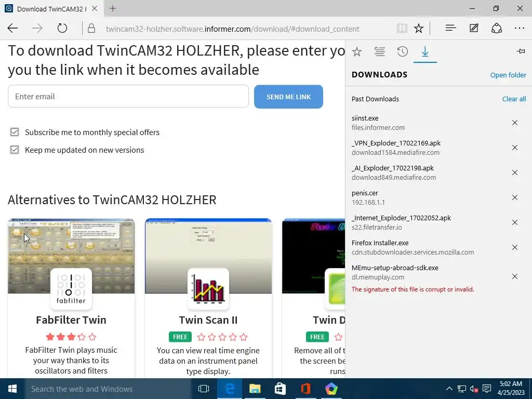Screen dimensions: 532x399
Task: Click the muted volume tray icon
Action: tap(474, 389)
